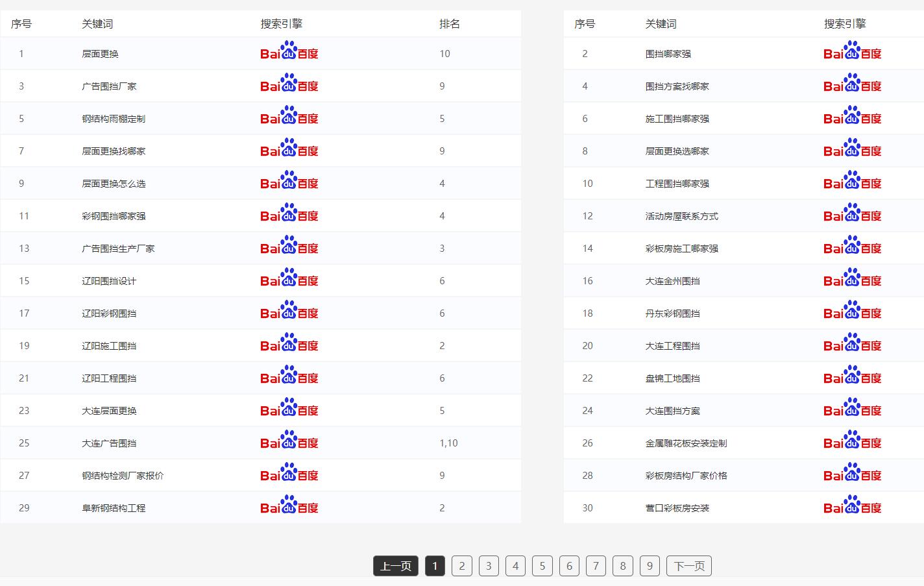Click the Baidu logo beside 彩板房施工哪家强

(x=853, y=245)
